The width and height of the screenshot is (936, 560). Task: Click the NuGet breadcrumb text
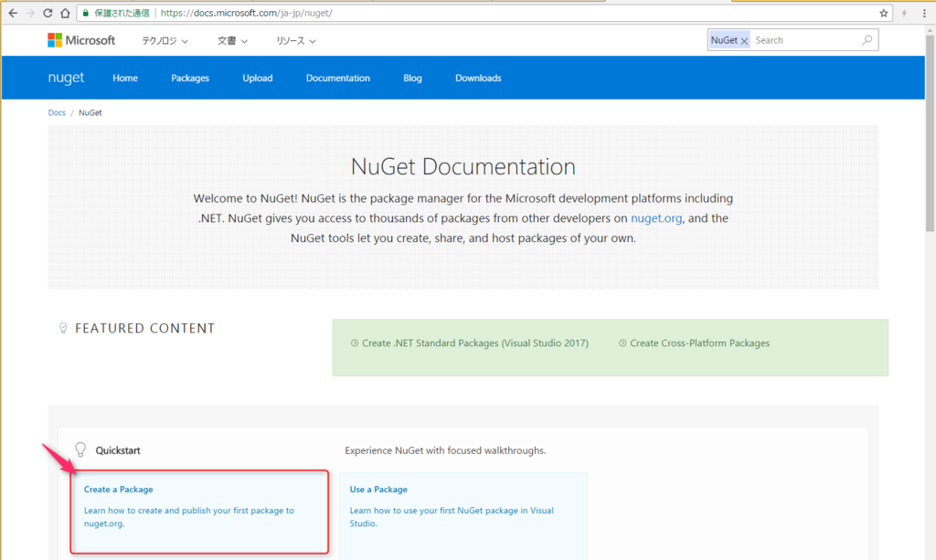90,112
